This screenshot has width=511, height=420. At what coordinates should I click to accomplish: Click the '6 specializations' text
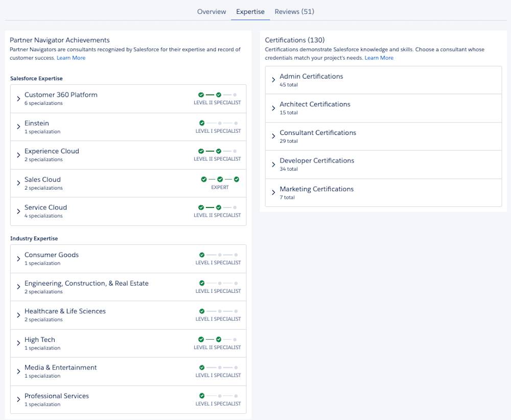[43, 103]
